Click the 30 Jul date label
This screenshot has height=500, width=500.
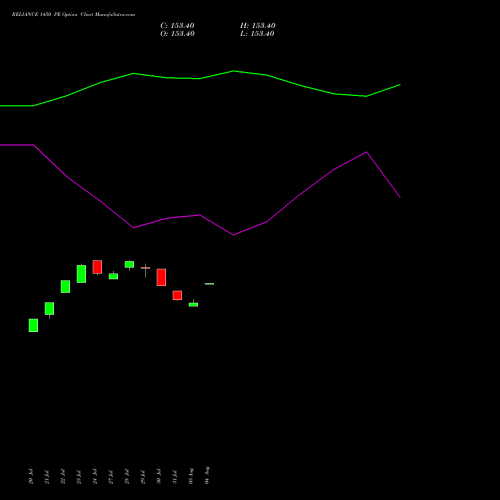[x=159, y=477]
